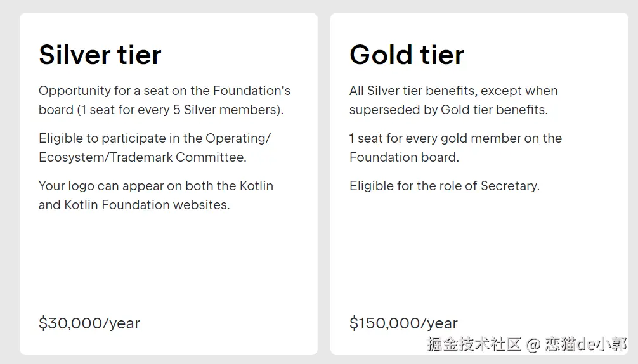Image resolution: width=638 pixels, height=364 pixels.
Task: Click "and Kotlin Foundation websites." text
Action: [134, 205]
